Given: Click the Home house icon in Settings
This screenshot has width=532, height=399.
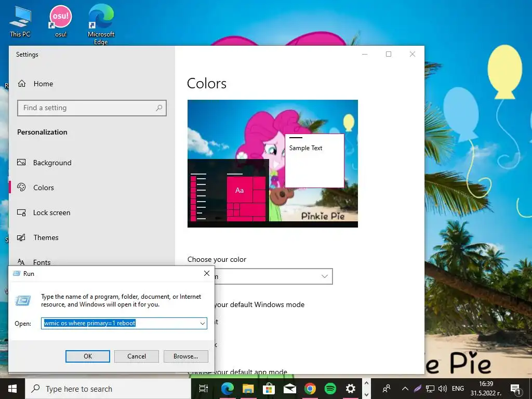Looking at the screenshot, I should point(22,84).
